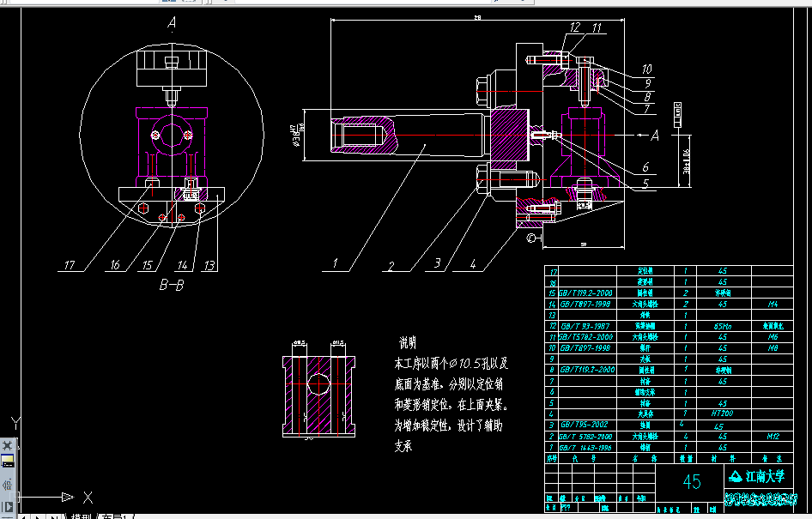Select callout number 1 under main view
812x519 pixels.
point(335,263)
